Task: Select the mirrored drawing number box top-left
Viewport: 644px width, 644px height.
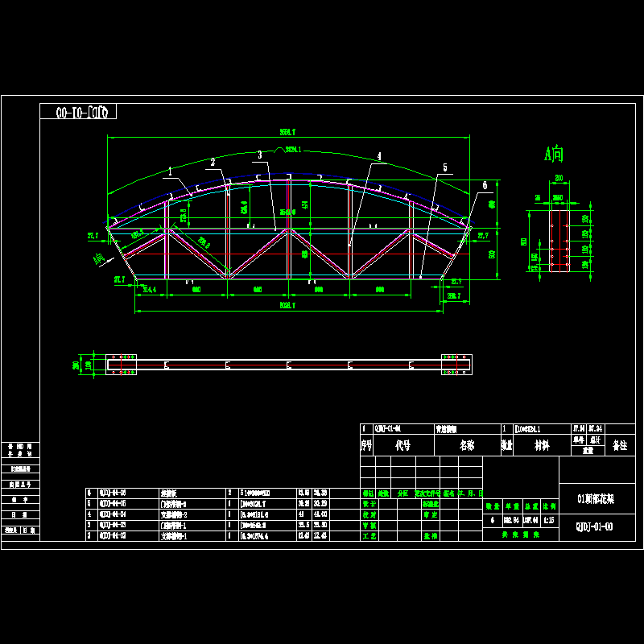Action: pyautogui.click(x=78, y=111)
